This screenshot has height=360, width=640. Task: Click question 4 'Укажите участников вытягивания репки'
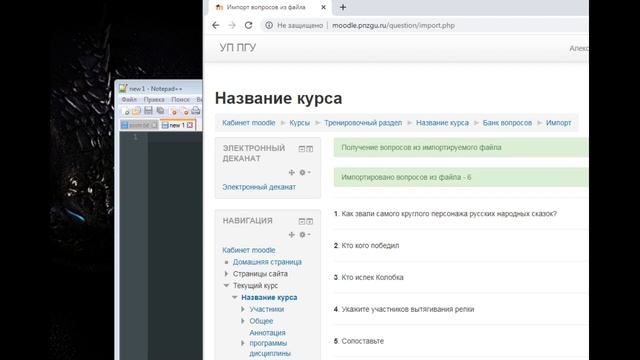coord(408,309)
